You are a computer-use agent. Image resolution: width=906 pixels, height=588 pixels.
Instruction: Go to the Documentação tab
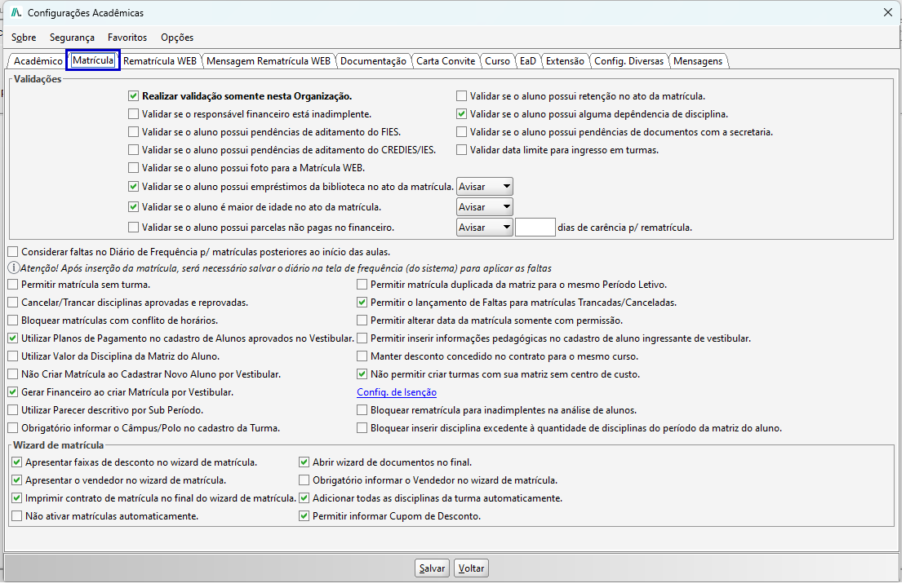point(373,60)
